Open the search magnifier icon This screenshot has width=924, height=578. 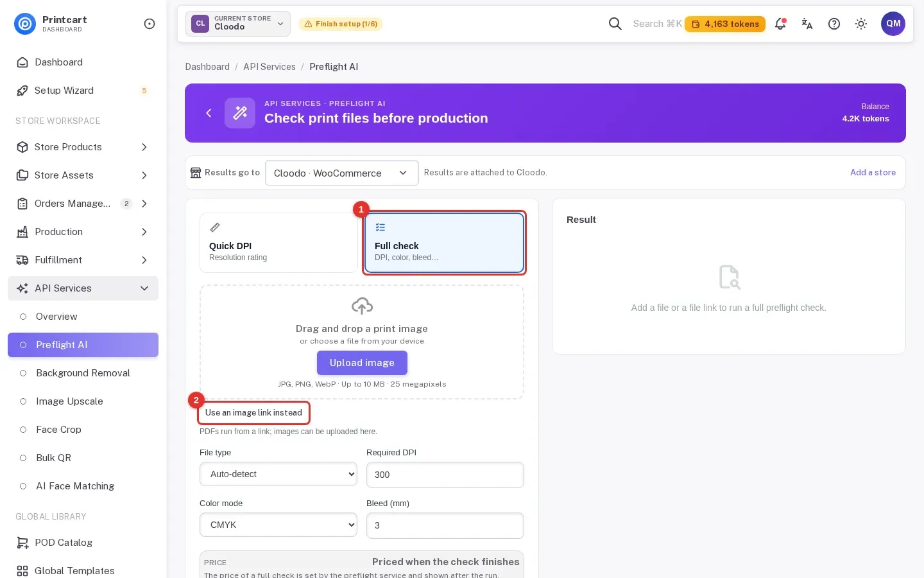[x=615, y=24]
